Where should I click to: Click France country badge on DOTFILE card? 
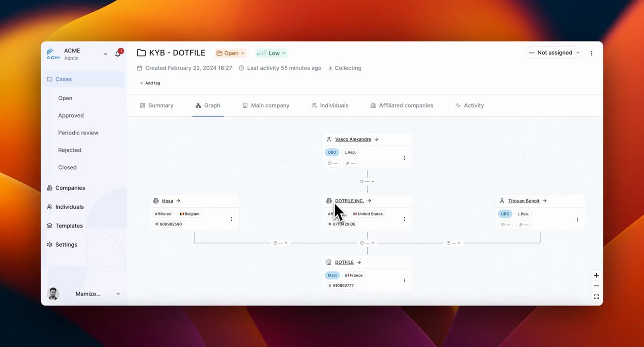pyautogui.click(x=354, y=276)
